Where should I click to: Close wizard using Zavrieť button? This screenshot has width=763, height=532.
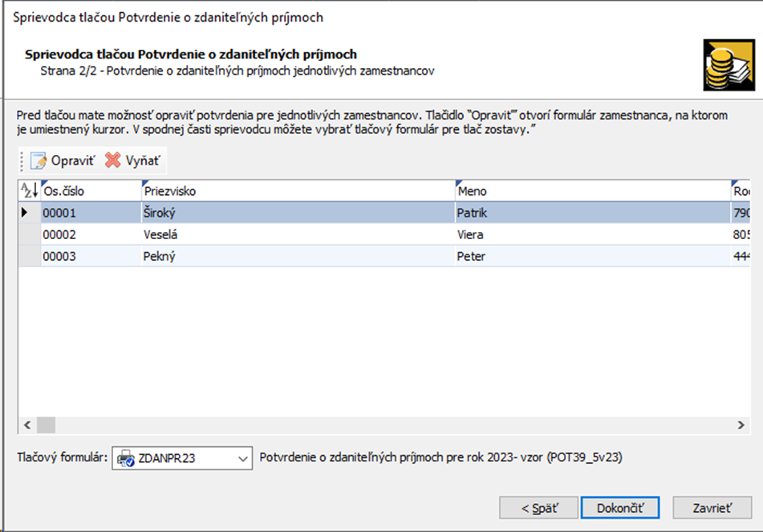712,508
